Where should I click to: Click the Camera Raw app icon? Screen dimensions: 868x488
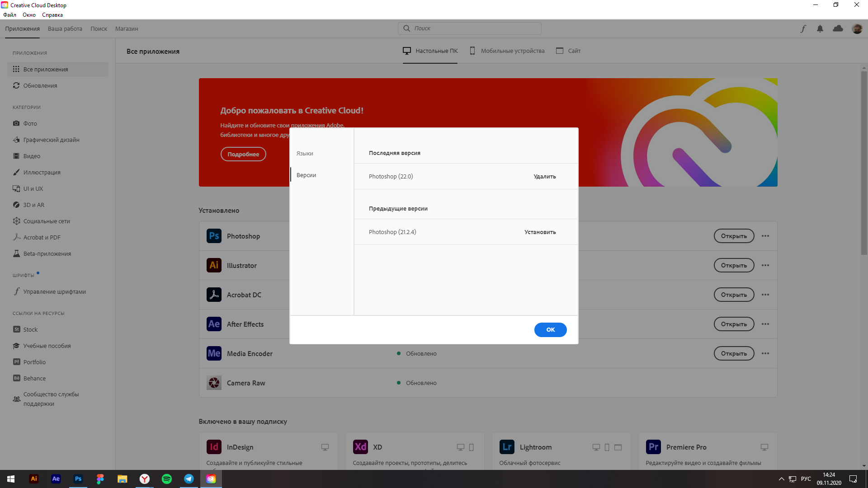click(214, 383)
